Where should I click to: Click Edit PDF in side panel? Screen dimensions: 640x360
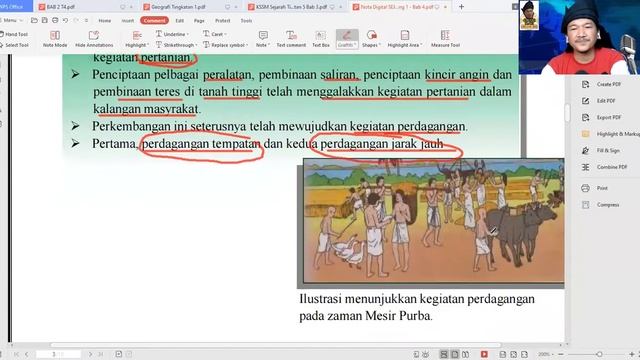coord(599,100)
